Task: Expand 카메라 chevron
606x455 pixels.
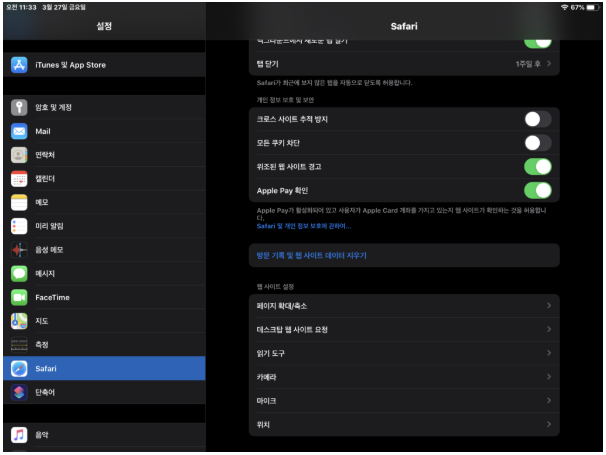Action: point(549,377)
